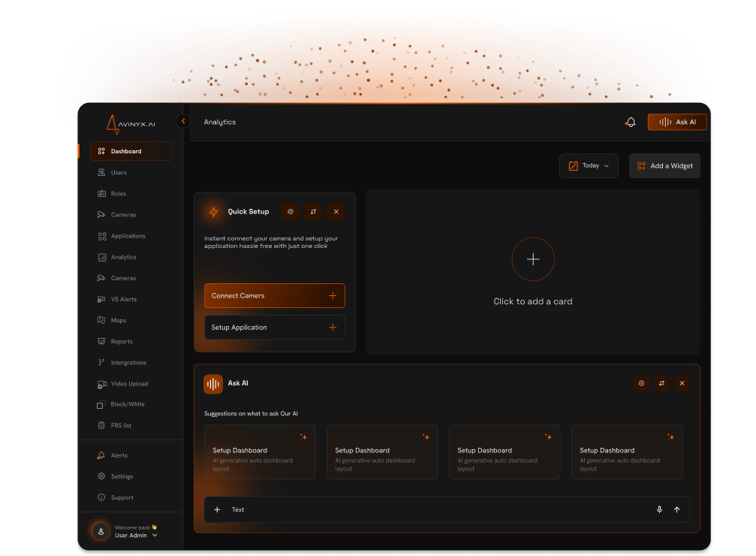Click the swap icon in Quick Setup card
756x556 pixels.
(x=314, y=212)
